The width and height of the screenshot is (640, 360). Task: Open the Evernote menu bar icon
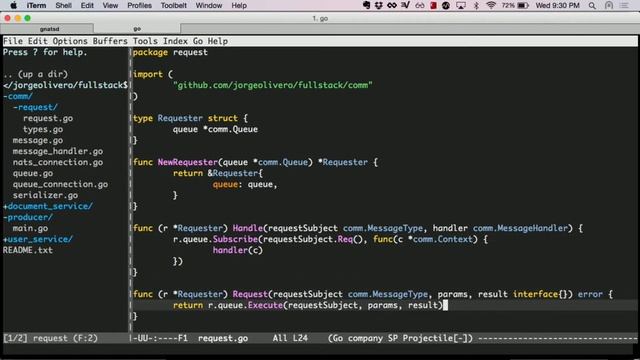(366, 5)
